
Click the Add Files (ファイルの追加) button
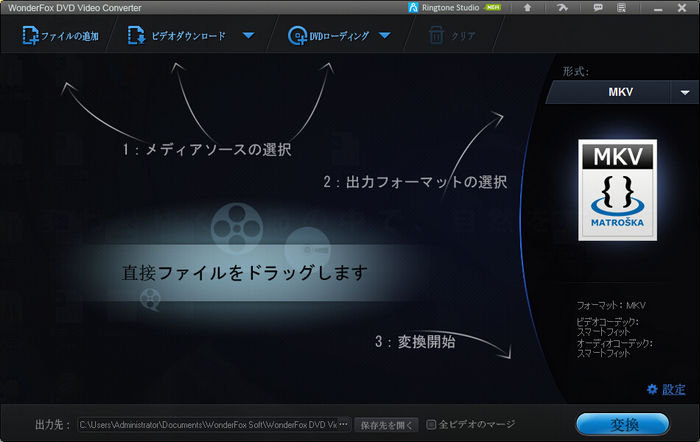coord(61,35)
